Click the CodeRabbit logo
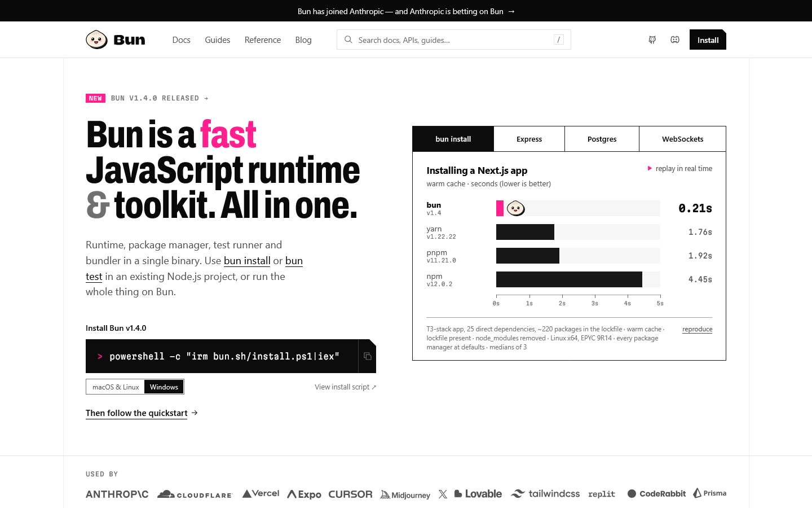Image resolution: width=812 pixels, height=508 pixels. pos(656,494)
